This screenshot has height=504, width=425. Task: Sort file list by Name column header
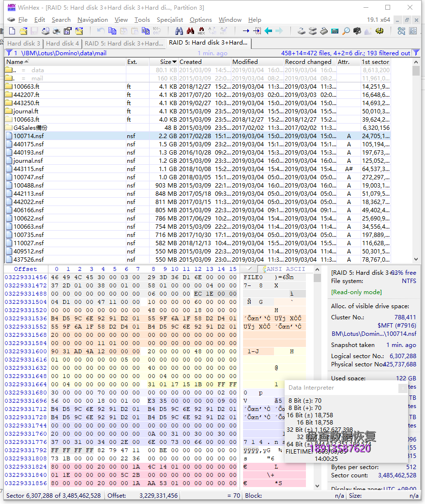tap(65, 62)
